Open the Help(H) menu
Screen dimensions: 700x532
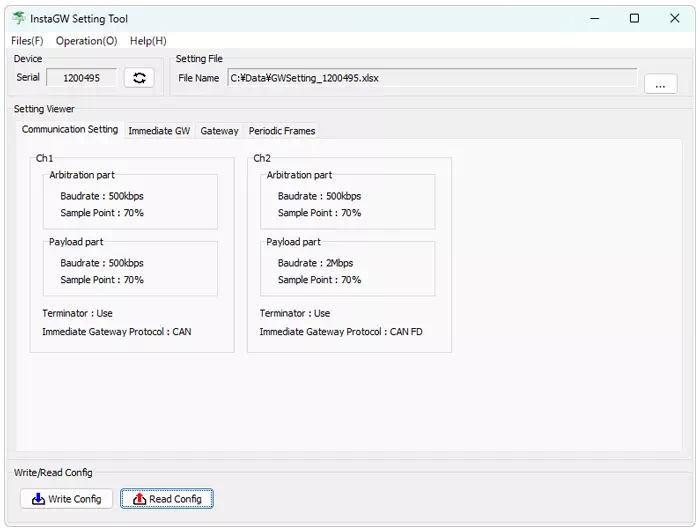click(x=148, y=41)
